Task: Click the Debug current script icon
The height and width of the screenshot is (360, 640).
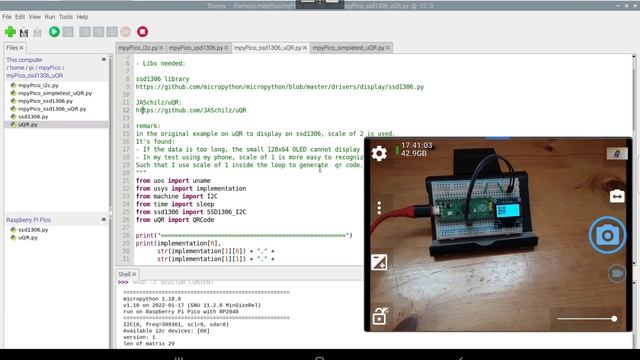Action: pyautogui.click(x=68, y=32)
